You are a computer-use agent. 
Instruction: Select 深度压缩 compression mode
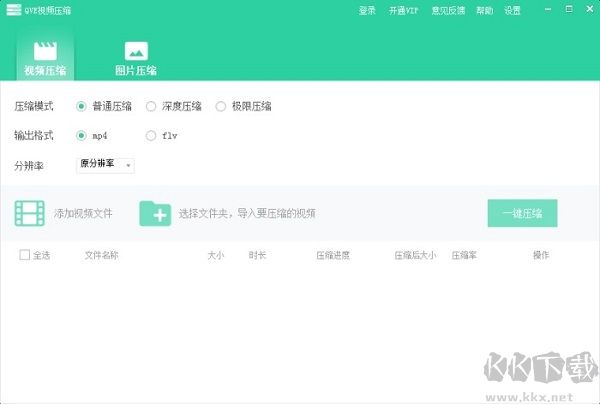[151, 106]
